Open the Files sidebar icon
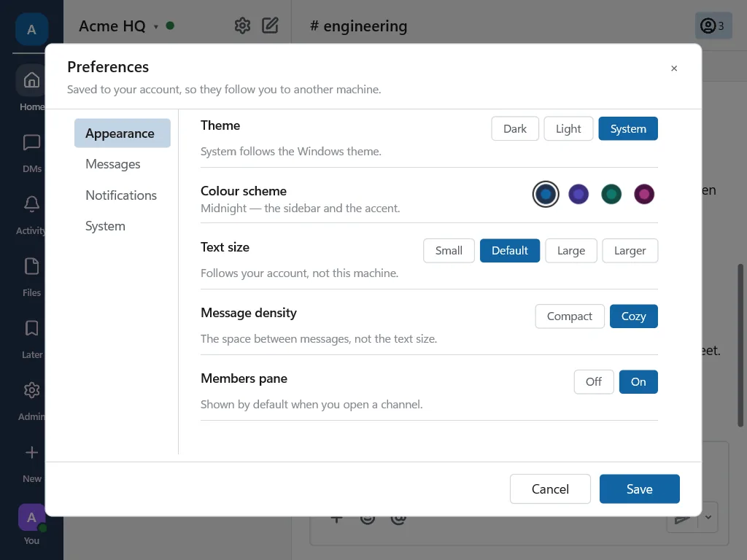The width and height of the screenshot is (747, 560). (x=31, y=265)
